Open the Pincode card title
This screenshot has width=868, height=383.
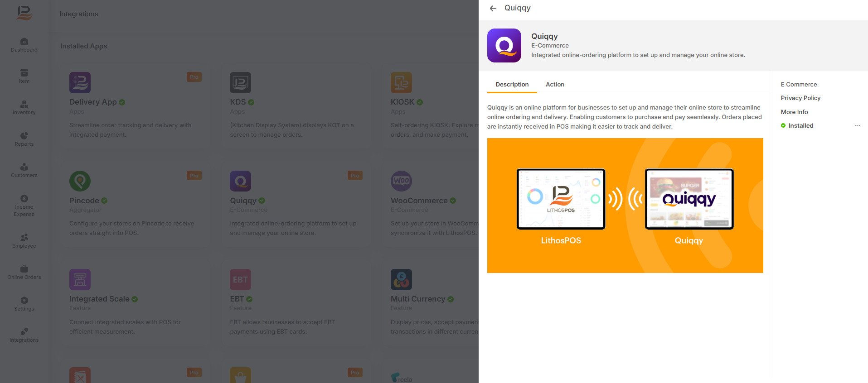(84, 201)
